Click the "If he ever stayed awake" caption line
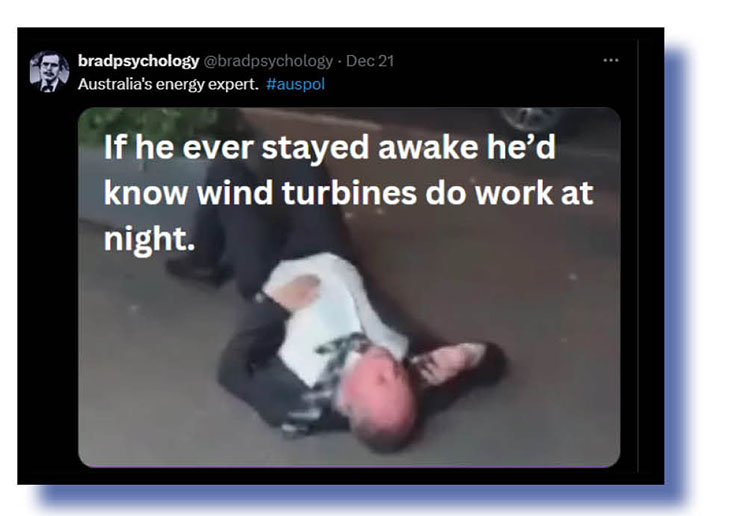The image size is (737, 516). tap(330, 147)
